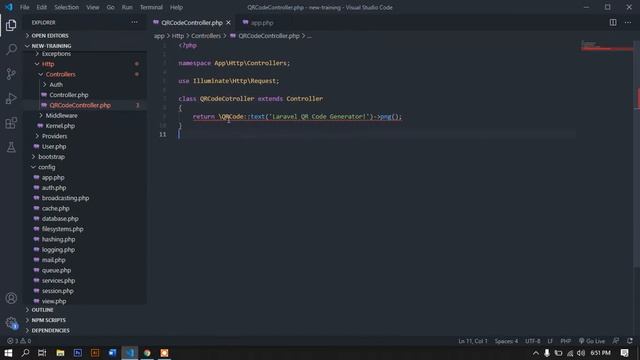Open the Extensions view
This screenshot has width=640, height=360.
[11, 123]
